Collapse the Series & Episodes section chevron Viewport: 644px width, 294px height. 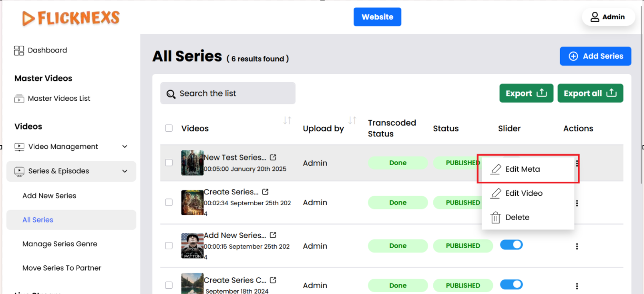tap(125, 171)
